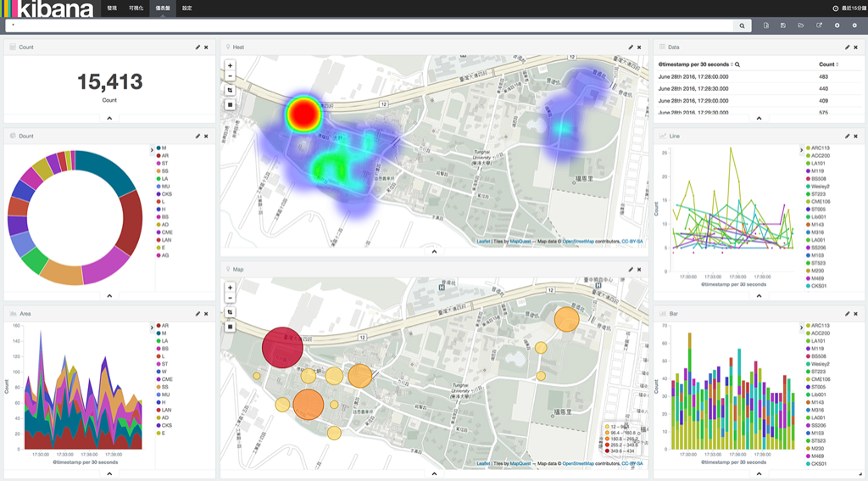Toggle ARC113 series in the Line legend
Screen dimensions: 868x481
coord(820,148)
